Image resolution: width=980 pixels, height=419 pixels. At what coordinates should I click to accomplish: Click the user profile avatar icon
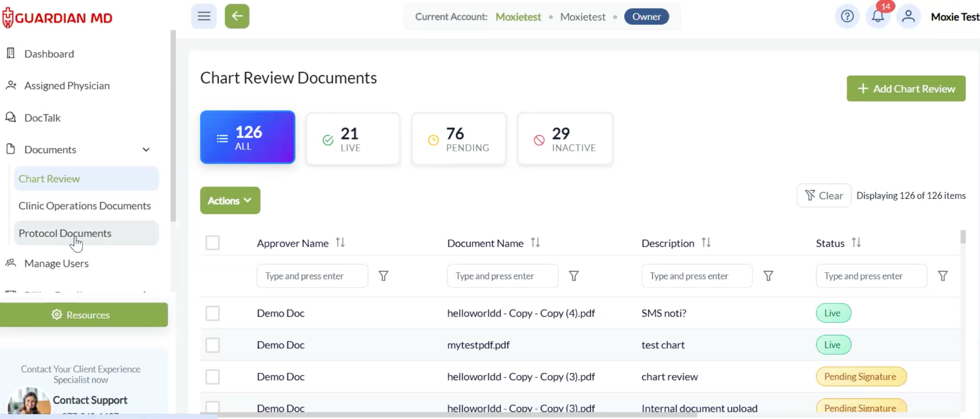point(908,17)
